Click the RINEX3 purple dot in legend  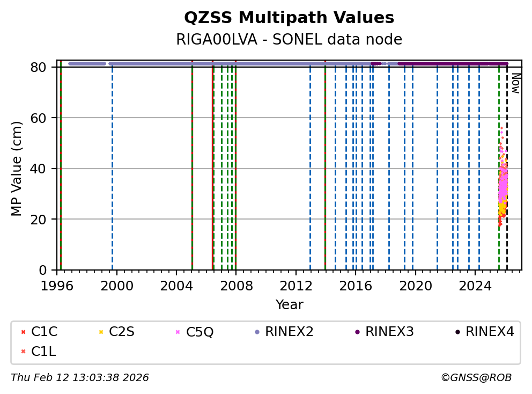(x=357, y=332)
